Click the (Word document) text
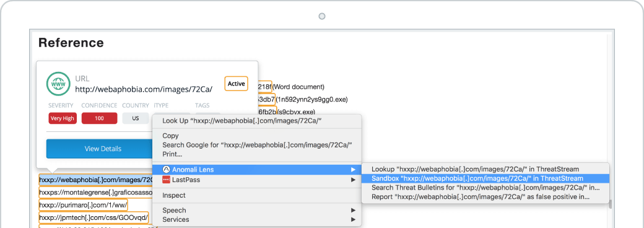 click(298, 87)
